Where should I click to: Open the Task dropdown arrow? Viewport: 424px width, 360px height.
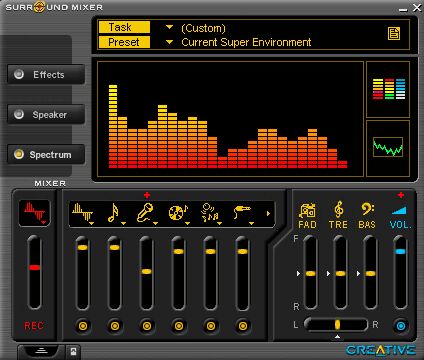pyautogui.click(x=169, y=27)
